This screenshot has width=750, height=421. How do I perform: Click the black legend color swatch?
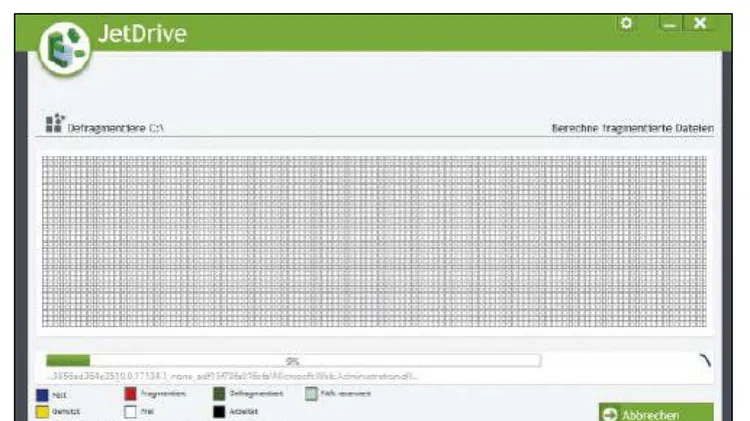pos(219,411)
